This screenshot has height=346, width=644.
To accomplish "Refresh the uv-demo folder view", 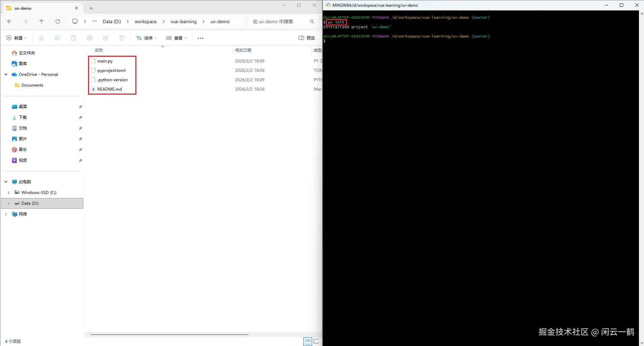I will pyautogui.click(x=58, y=21).
